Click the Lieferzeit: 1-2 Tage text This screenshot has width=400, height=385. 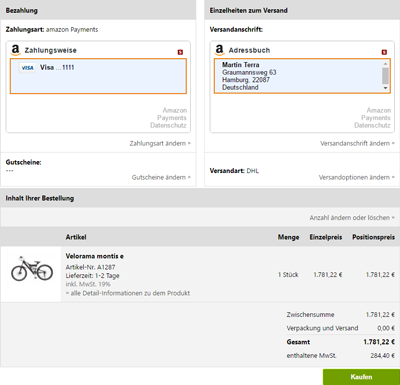(x=92, y=276)
